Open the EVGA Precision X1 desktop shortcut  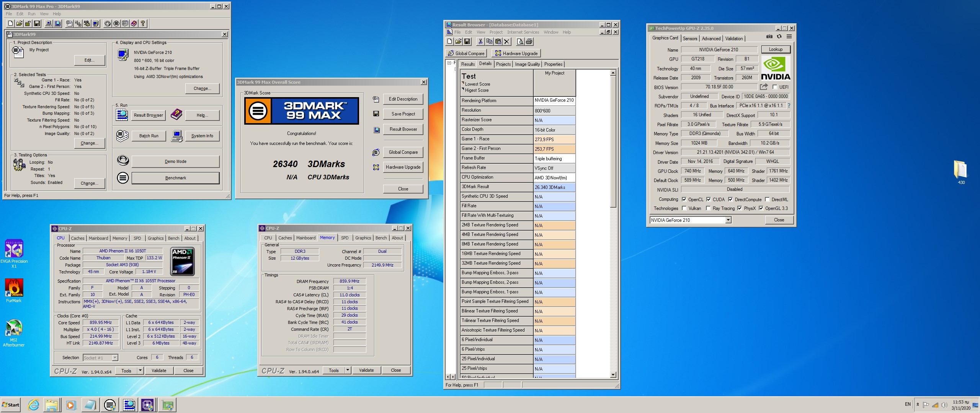tap(14, 254)
